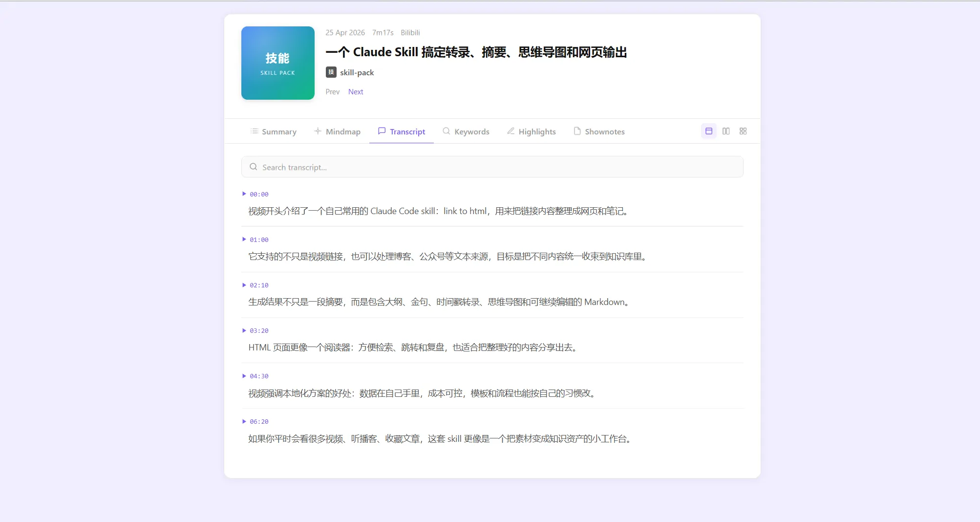Click the episode title about Claude Skill
This screenshot has height=522, width=980.
coord(476,52)
